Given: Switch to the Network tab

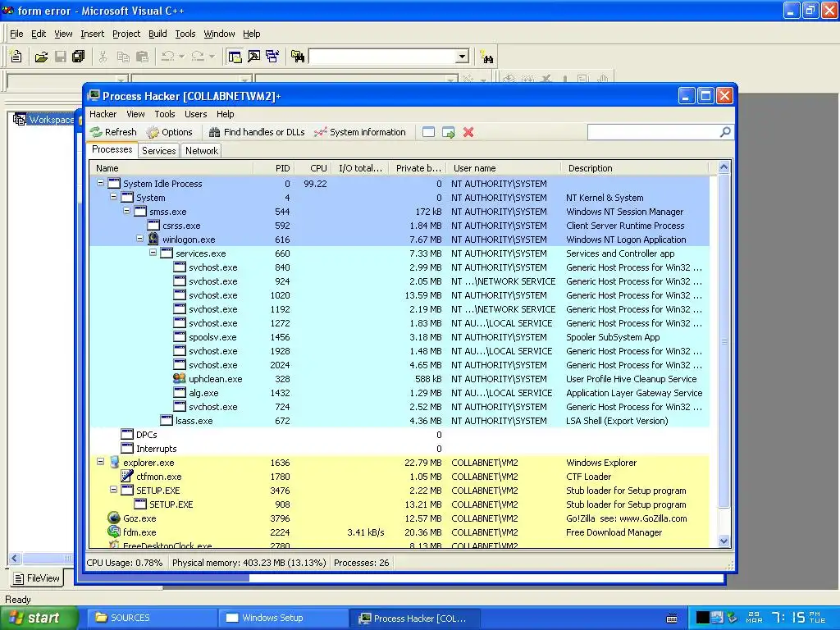Looking at the screenshot, I should point(202,151).
